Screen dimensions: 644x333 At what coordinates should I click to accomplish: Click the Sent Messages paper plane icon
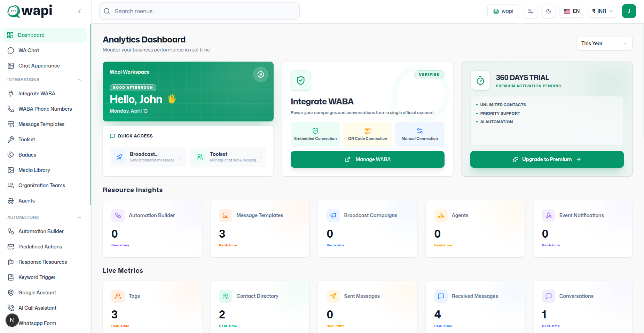333,296
